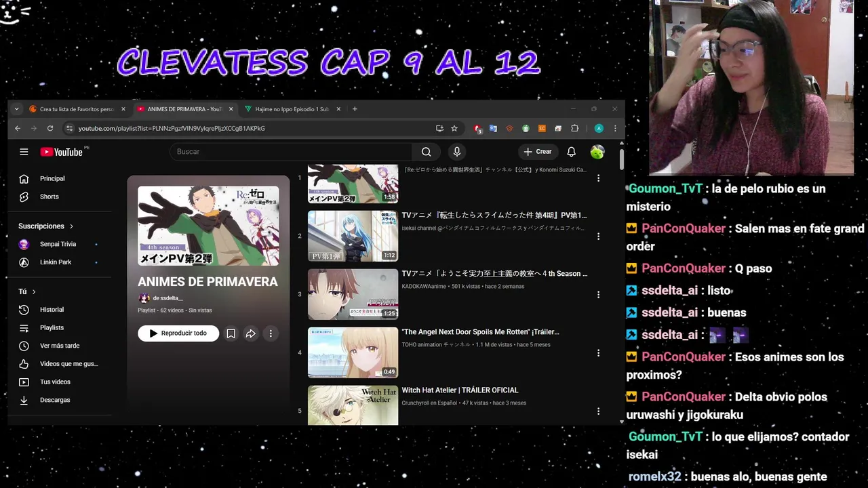Screen dimensions: 868x488
Task: Open Videos que me gustan list
Action: (68, 364)
